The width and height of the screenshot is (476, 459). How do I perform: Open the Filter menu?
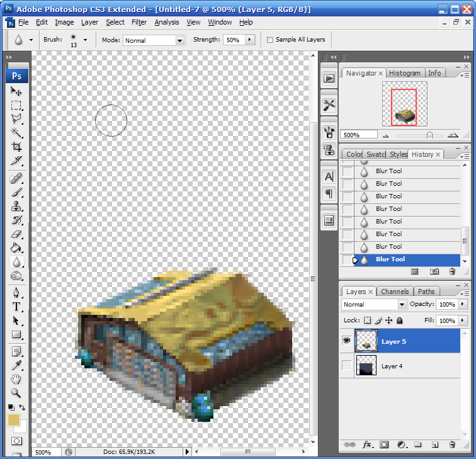point(139,22)
